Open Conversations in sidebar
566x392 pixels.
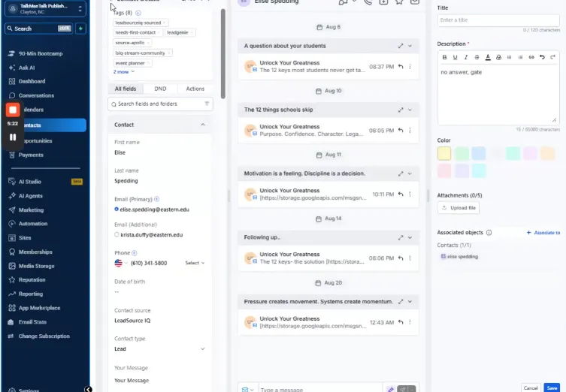click(36, 95)
